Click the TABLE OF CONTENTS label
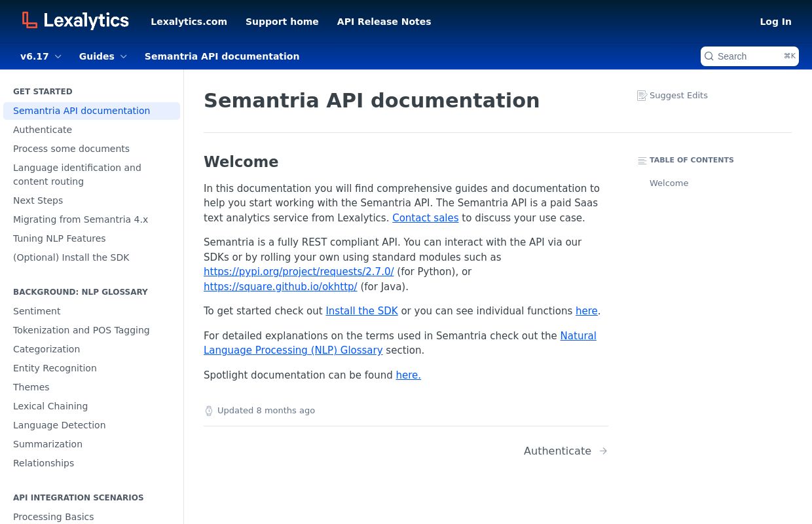 pyautogui.click(x=692, y=160)
